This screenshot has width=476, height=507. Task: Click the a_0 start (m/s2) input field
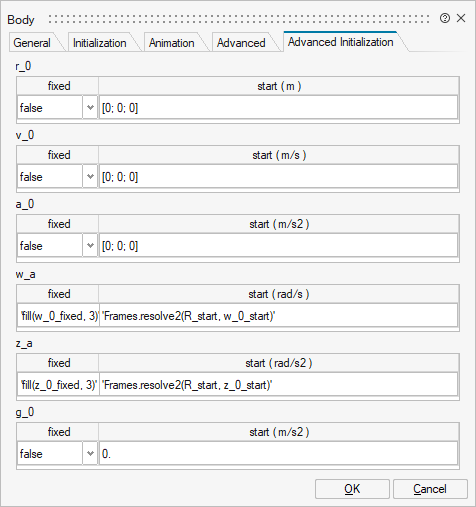[278, 246]
